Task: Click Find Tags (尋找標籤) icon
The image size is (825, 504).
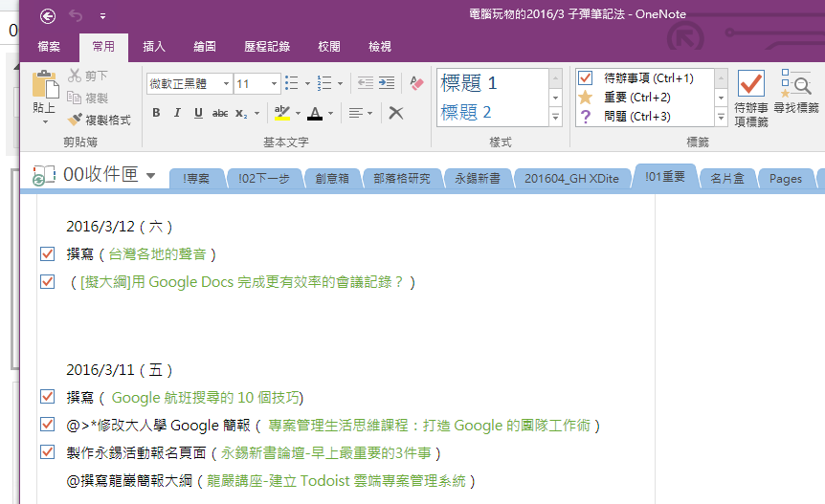Action: (x=796, y=91)
